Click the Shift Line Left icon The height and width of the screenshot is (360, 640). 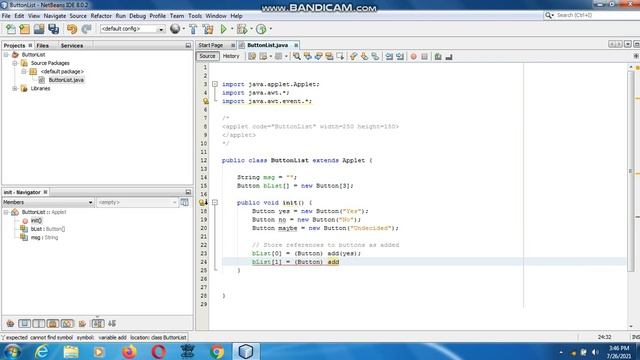point(389,56)
